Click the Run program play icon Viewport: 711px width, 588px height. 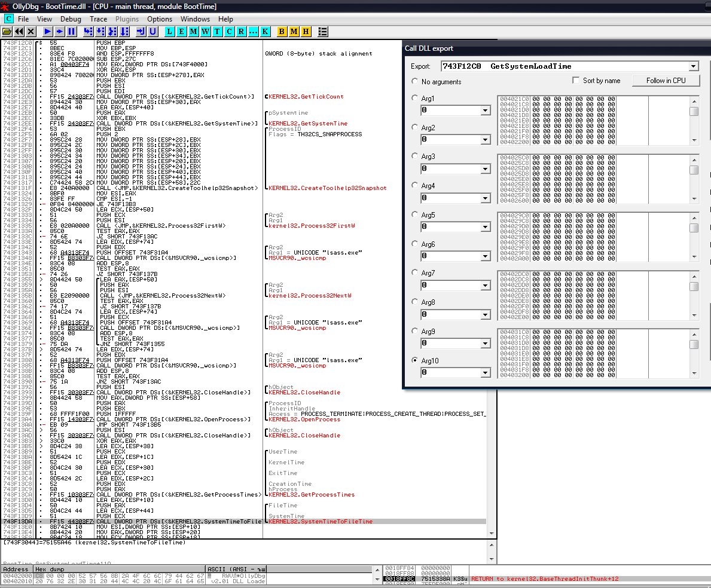tap(47, 31)
